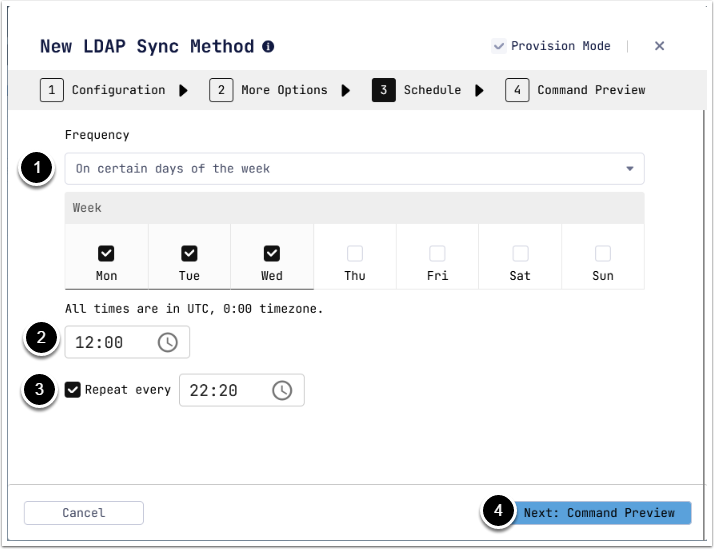The image size is (714, 549).
Task: Click the clock icon in the Repeat every field
Action: 283,390
